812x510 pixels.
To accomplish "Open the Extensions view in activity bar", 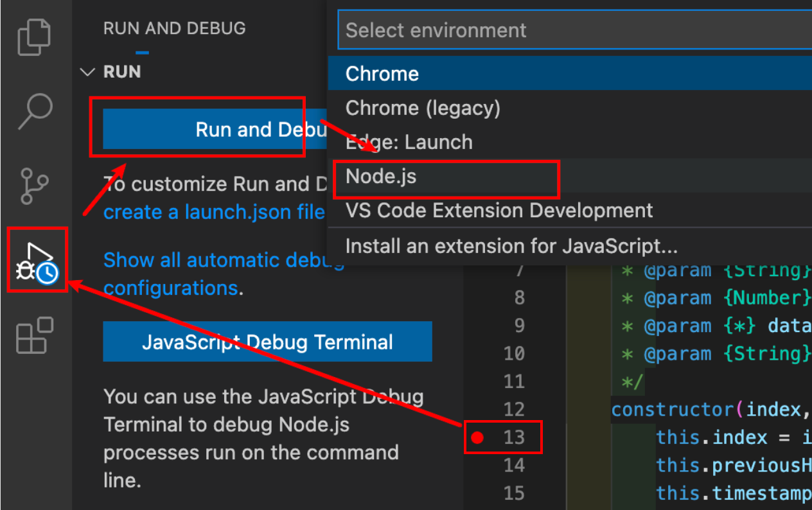I will click(34, 335).
